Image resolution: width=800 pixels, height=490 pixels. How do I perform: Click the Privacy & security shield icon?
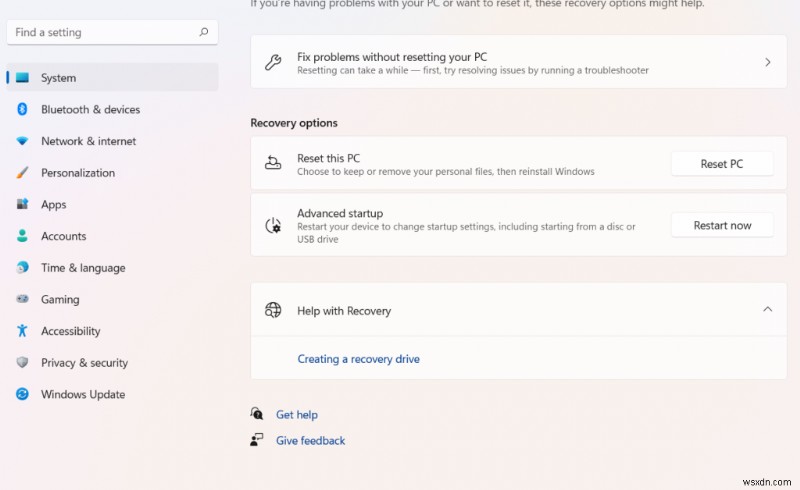[22, 363]
